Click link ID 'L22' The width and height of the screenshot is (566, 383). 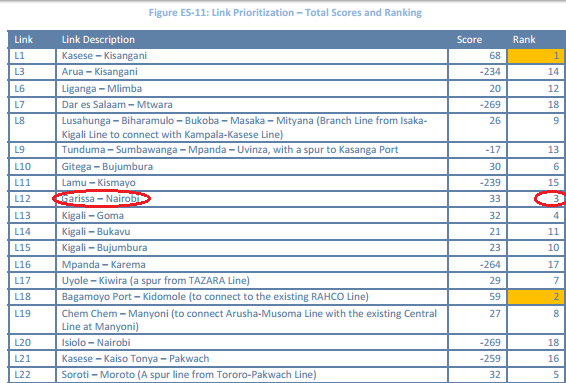[22, 375]
